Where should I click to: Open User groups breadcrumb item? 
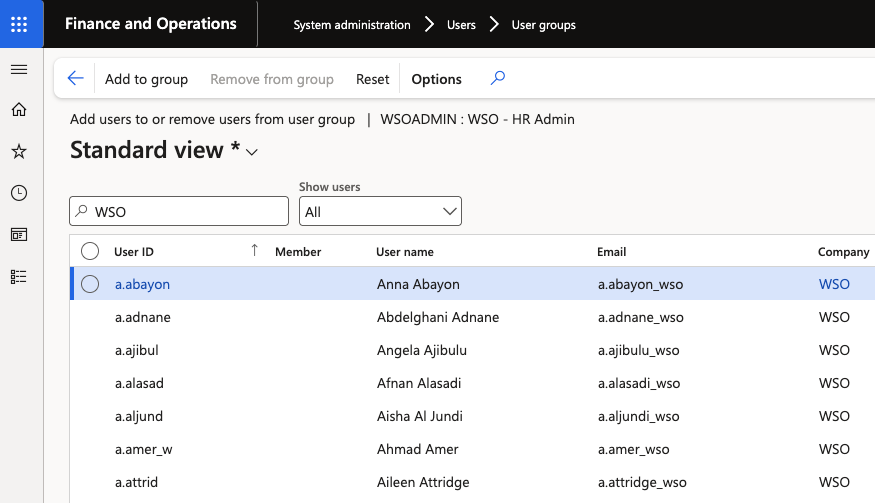[544, 25]
